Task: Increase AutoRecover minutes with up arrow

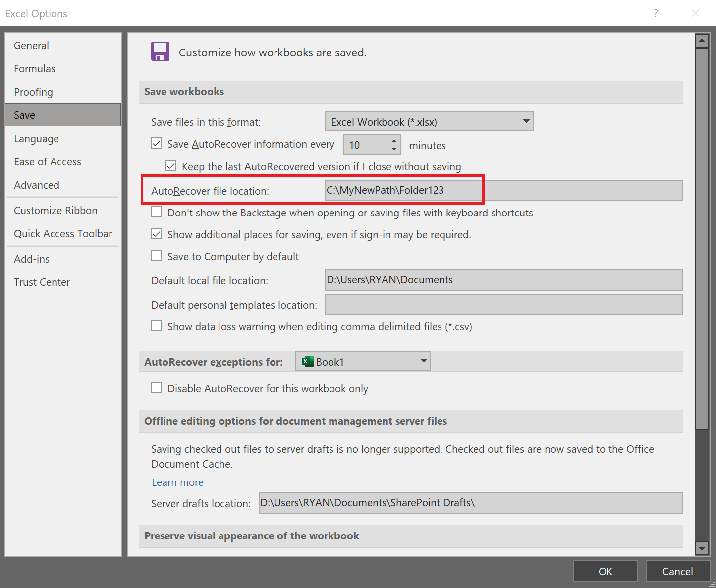Action: 394,140
